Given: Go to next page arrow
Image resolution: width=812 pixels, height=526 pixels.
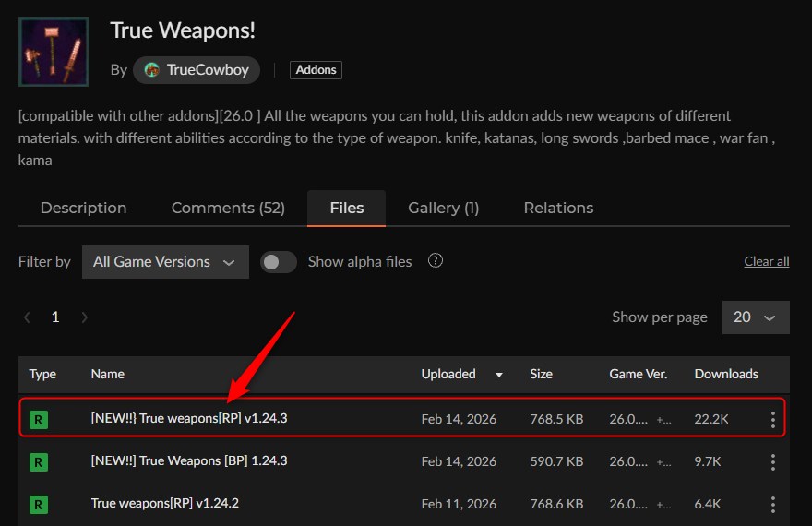Looking at the screenshot, I should pos(85,317).
